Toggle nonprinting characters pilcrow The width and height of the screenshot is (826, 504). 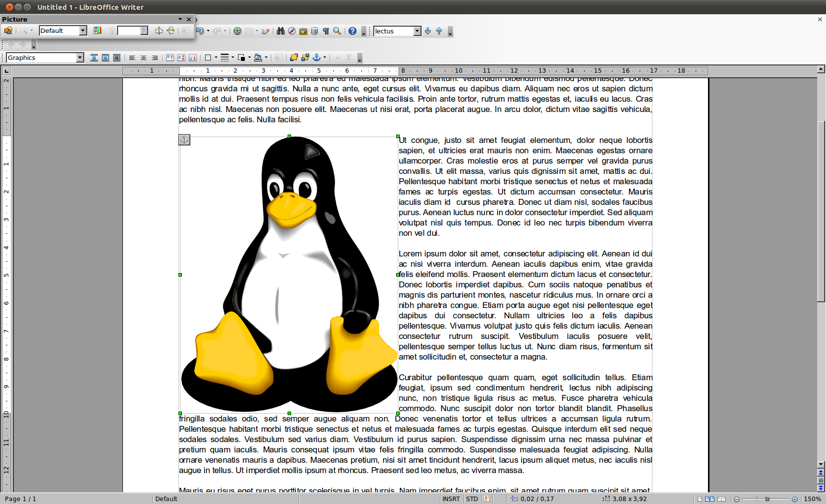[x=326, y=31]
